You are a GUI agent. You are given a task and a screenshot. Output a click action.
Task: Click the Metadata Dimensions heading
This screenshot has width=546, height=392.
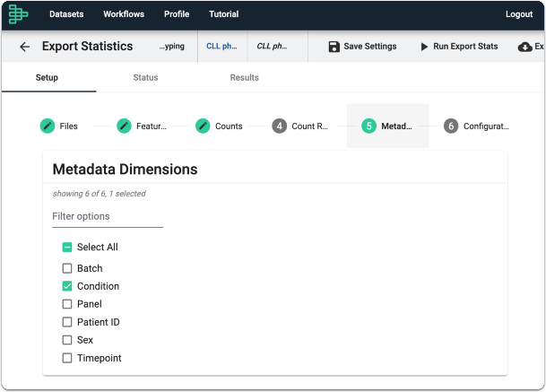[125, 170]
